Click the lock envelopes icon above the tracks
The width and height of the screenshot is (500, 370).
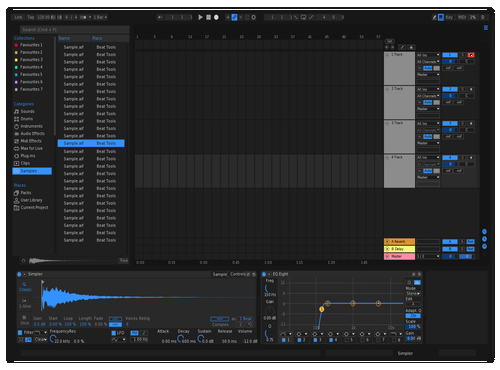[411, 47]
